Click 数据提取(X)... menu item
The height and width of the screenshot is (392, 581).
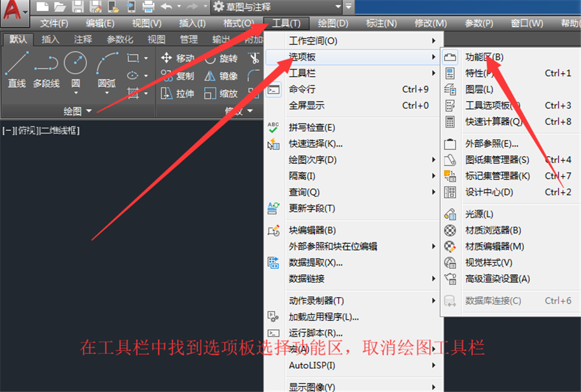point(354,263)
